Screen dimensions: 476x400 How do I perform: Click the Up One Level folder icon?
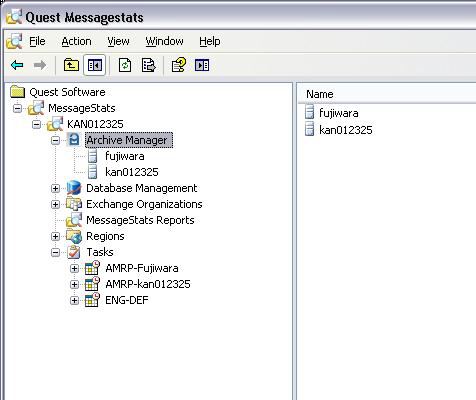point(71,65)
